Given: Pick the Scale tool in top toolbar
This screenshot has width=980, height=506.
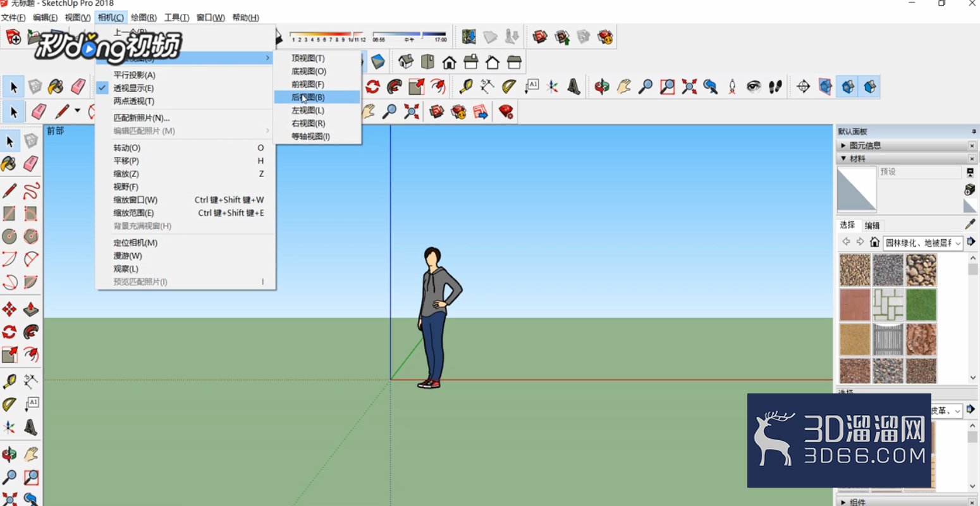Looking at the screenshot, I should [416, 87].
